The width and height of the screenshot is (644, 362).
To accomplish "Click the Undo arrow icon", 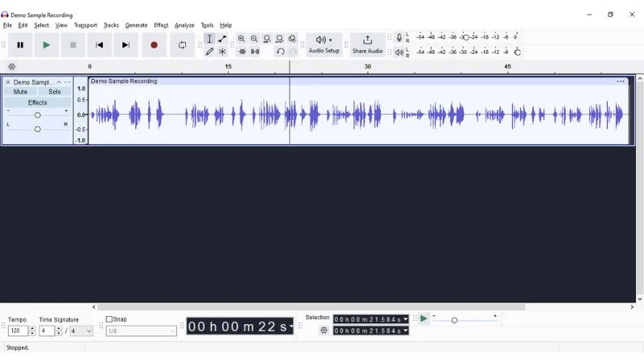I will pyautogui.click(x=280, y=51).
